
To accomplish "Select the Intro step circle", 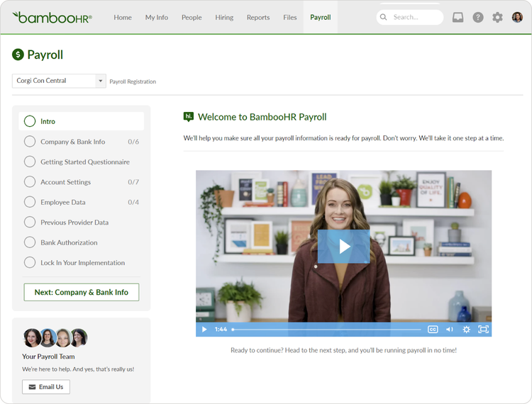I will click(x=30, y=121).
